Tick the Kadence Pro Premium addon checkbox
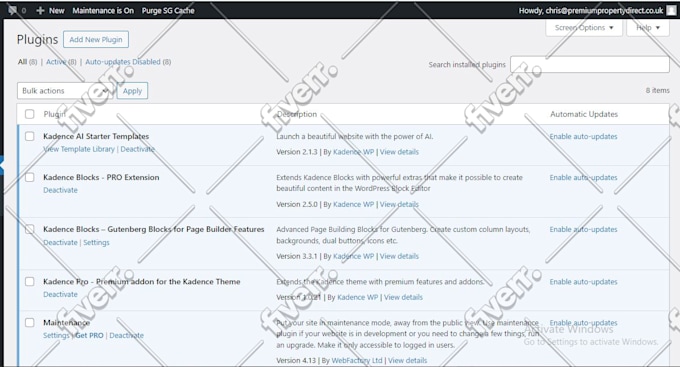The height and width of the screenshot is (367, 680). click(x=29, y=282)
